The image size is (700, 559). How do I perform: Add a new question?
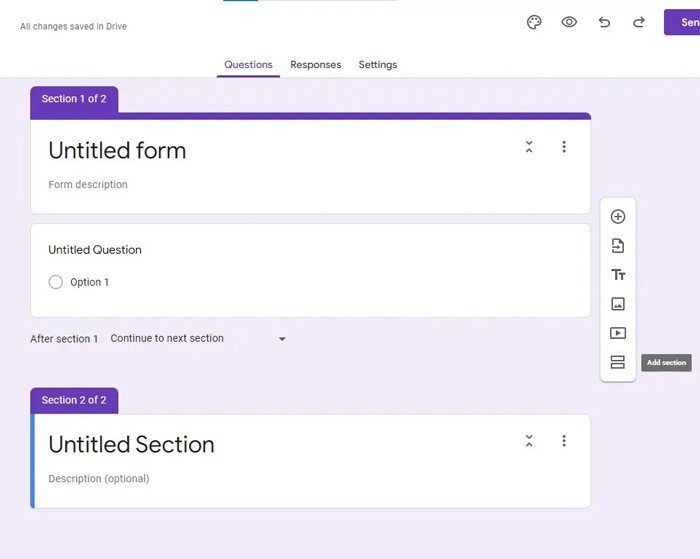[618, 217]
